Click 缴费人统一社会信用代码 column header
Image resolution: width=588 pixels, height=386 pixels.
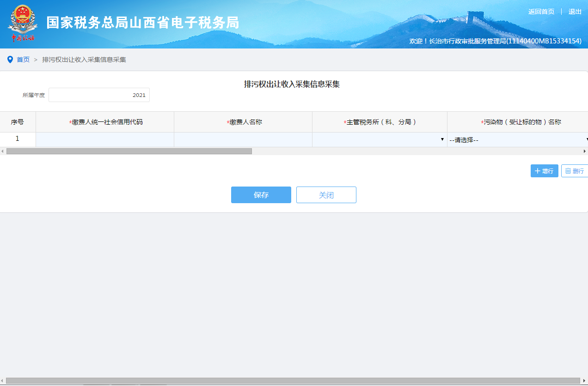pos(105,122)
